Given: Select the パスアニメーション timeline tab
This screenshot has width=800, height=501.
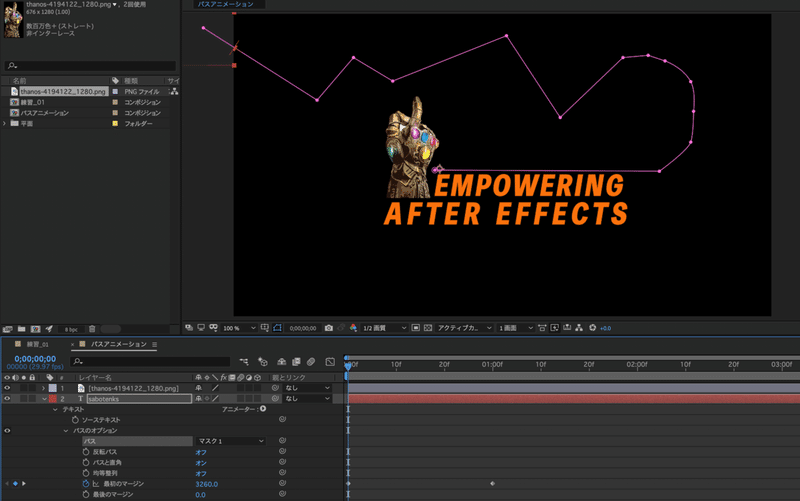Looking at the screenshot, I should pyautogui.click(x=119, y=344).
